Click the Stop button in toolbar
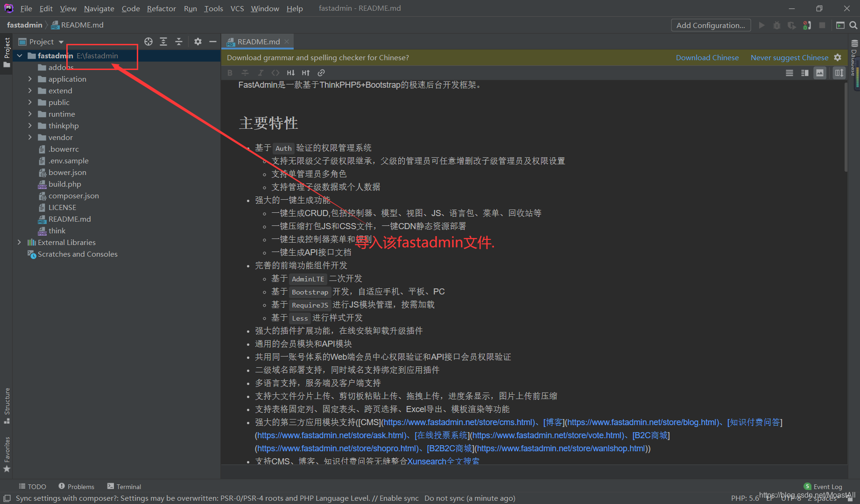The image size is (860, 504). tap(822, 25)
